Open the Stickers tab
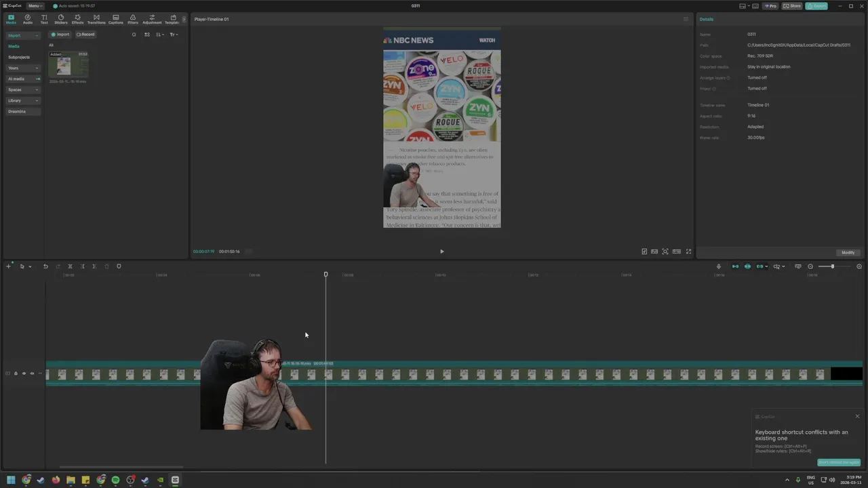Viewport: 868px width, 488px height. (x=61, y=19)
